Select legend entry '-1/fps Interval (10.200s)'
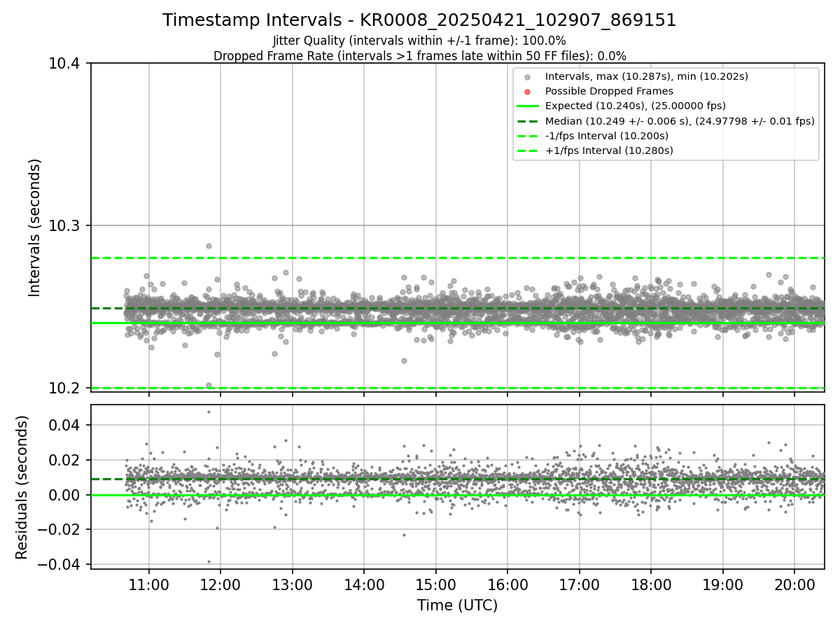840x630 pixels. 607,136
